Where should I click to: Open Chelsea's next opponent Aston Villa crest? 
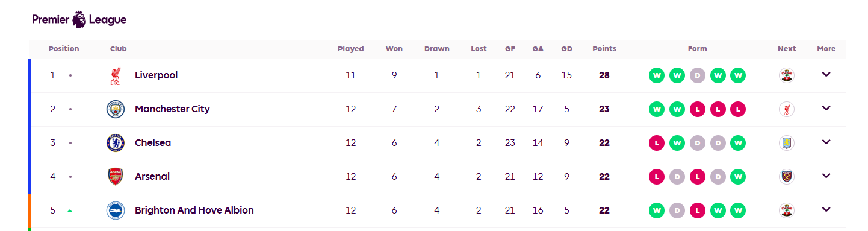786,143
